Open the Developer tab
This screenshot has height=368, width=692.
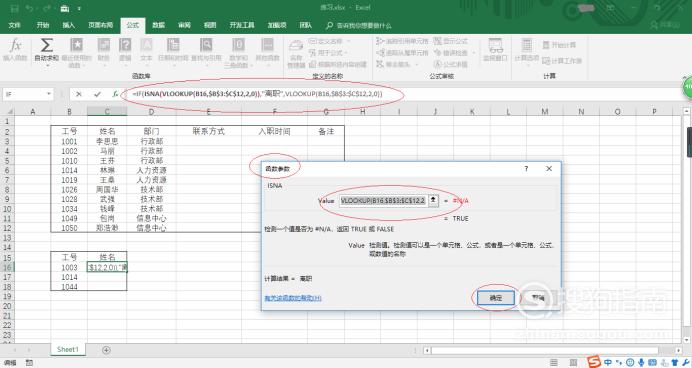pos(242,25)
